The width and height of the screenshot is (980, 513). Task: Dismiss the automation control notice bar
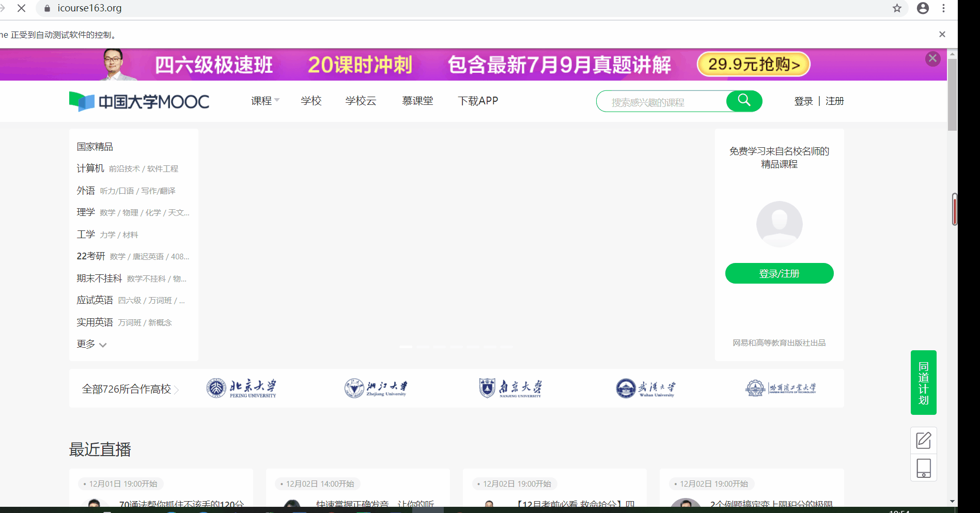click(942, 35)
